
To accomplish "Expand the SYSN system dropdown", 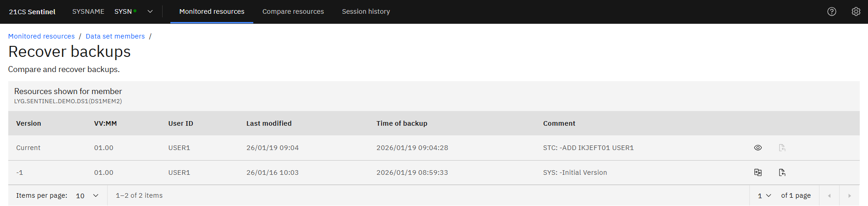I will (150, 11).
